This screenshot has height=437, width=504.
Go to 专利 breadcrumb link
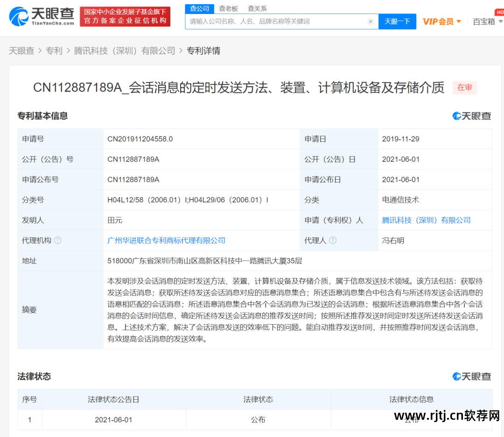tap(54, 51)
